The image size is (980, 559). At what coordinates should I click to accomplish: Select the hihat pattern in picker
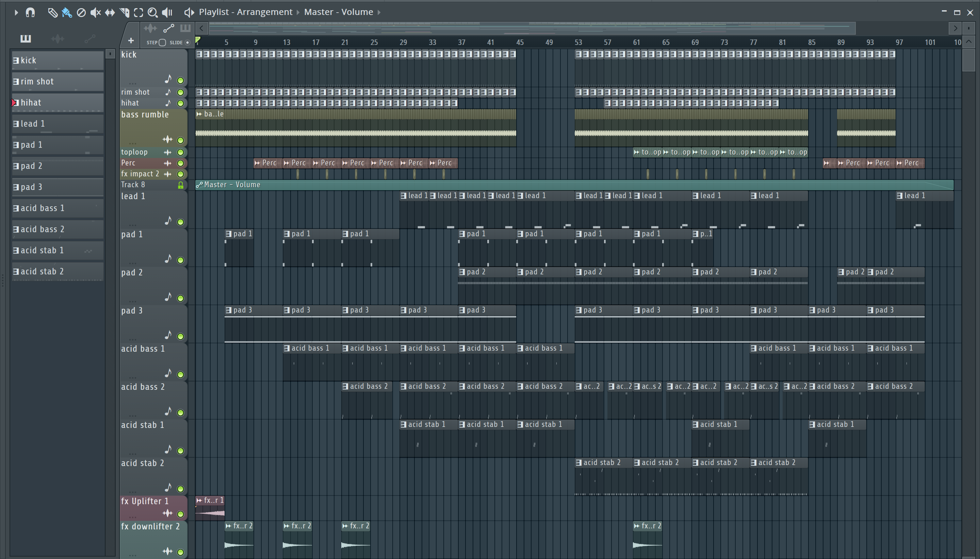[x=58, y=102]
